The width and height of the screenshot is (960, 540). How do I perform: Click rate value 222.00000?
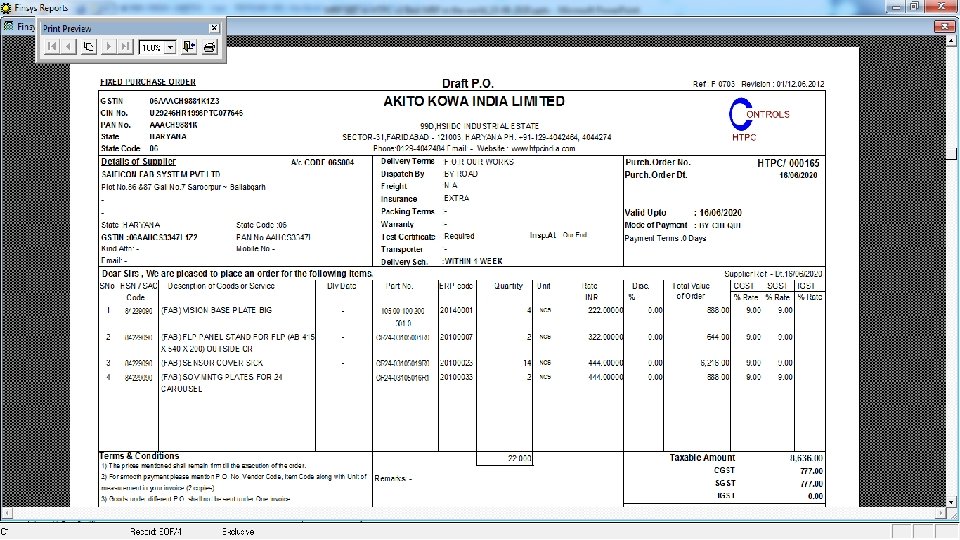pos(604,310)
